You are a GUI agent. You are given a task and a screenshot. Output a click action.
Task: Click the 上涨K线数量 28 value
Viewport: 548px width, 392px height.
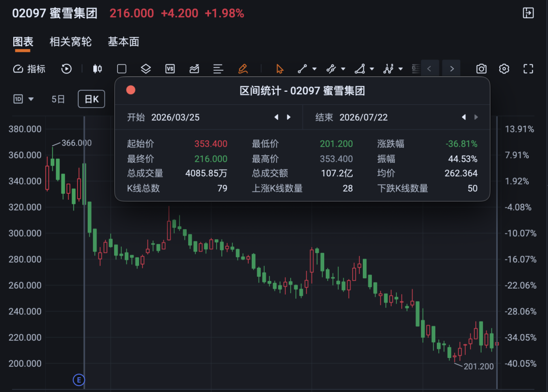point(348,189)
